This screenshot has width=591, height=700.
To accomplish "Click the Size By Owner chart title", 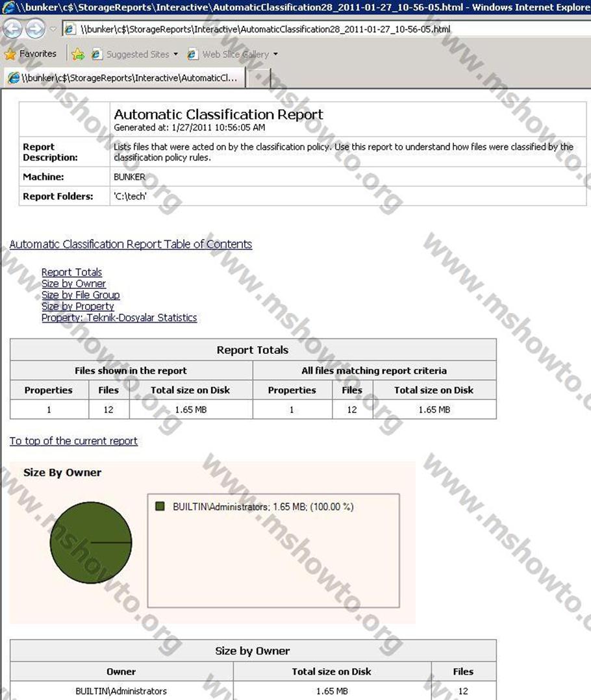I will [x=62, y=472].
